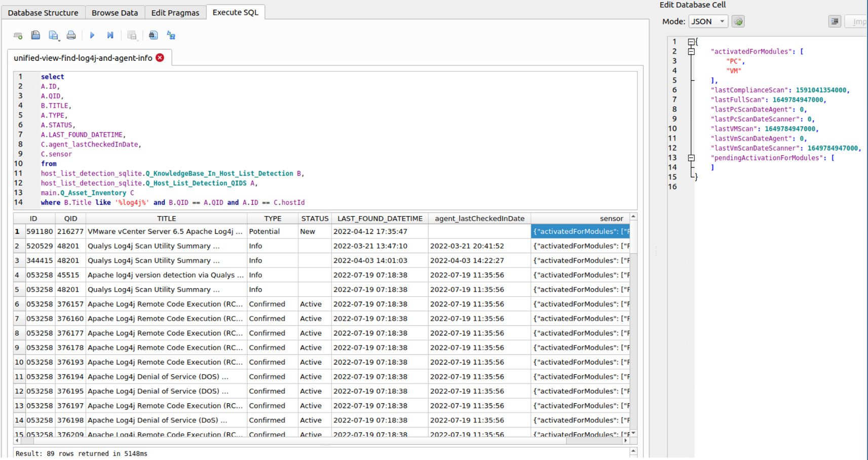This screenshot has height=460, width=868.
Task: Save the query results to file
Action: coord(132,35)
